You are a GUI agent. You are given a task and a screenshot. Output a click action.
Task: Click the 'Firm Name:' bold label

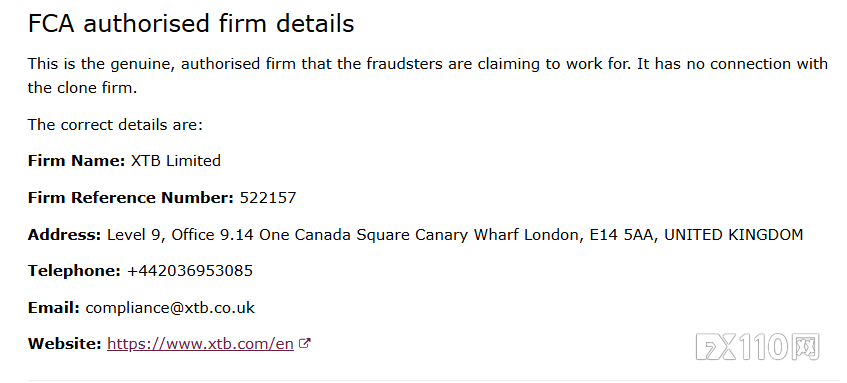point(77,161)
